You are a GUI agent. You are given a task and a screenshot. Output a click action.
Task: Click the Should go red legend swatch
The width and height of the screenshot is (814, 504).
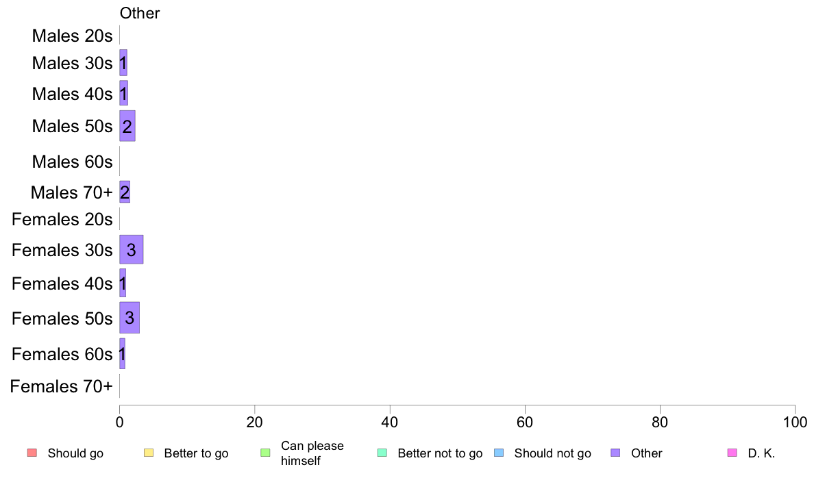click(32, 453)
